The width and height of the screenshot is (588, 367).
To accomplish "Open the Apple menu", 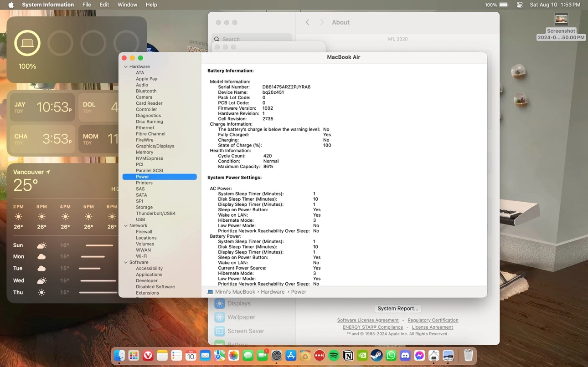I will click(x=11, y=5).
